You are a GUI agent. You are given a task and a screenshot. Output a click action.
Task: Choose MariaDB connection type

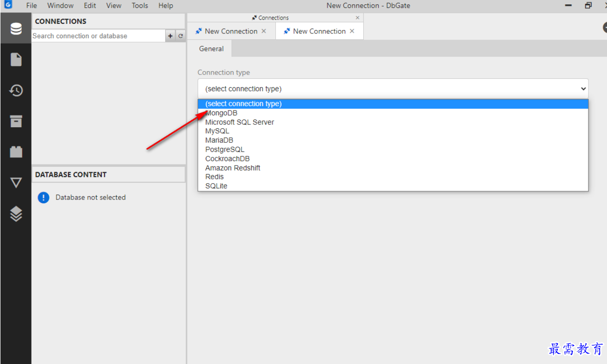tap(393, 140)
